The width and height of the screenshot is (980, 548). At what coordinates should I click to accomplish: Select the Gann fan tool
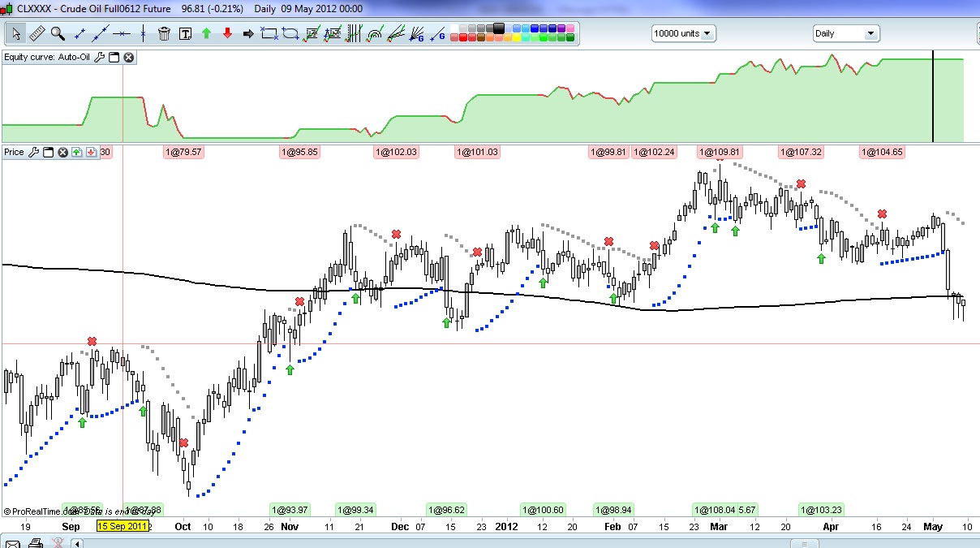[x=416, y=33]
